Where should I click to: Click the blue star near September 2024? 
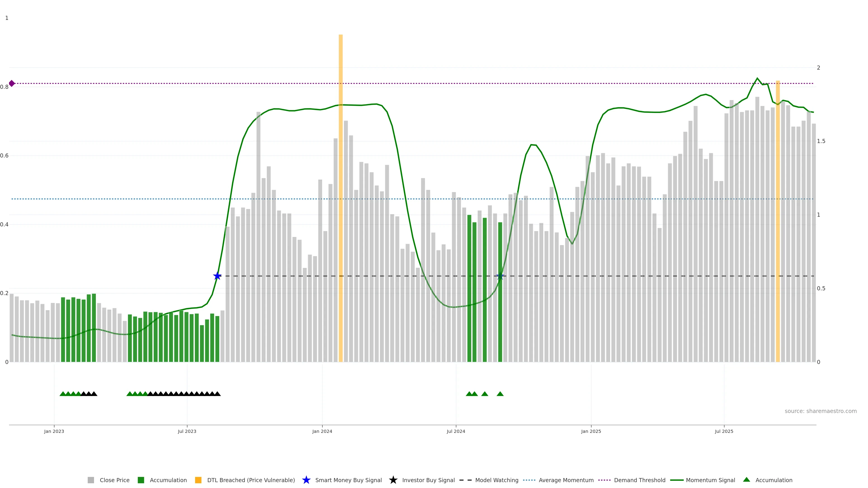(500, 276)
